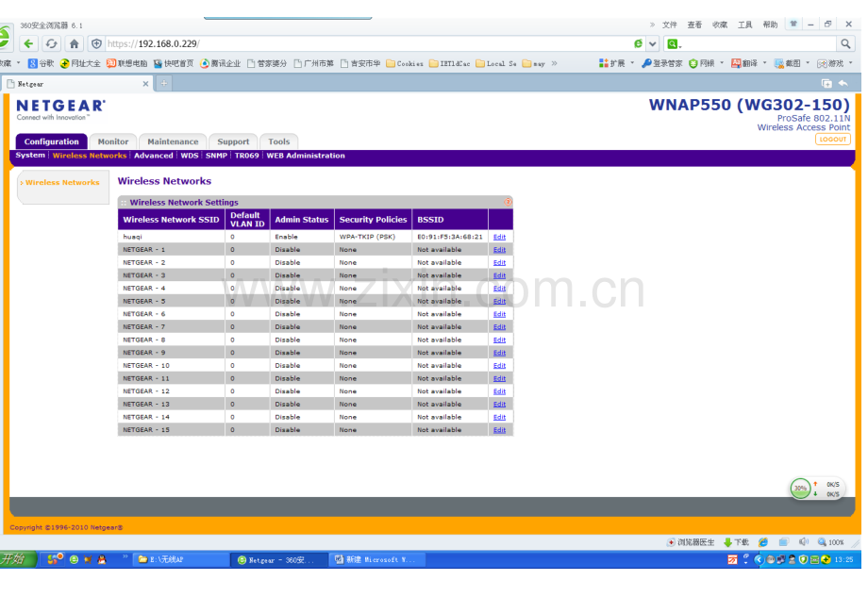Image resolution: width=868 pixels, height=614 pixels.
Task: Switch to the Support tab
Action: [x=233, y=141]
